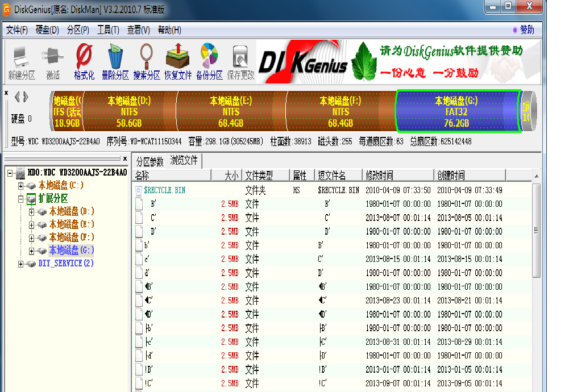Open the 工具(T) menu
This screenshot has height=392, width=573.
point(108,30)
